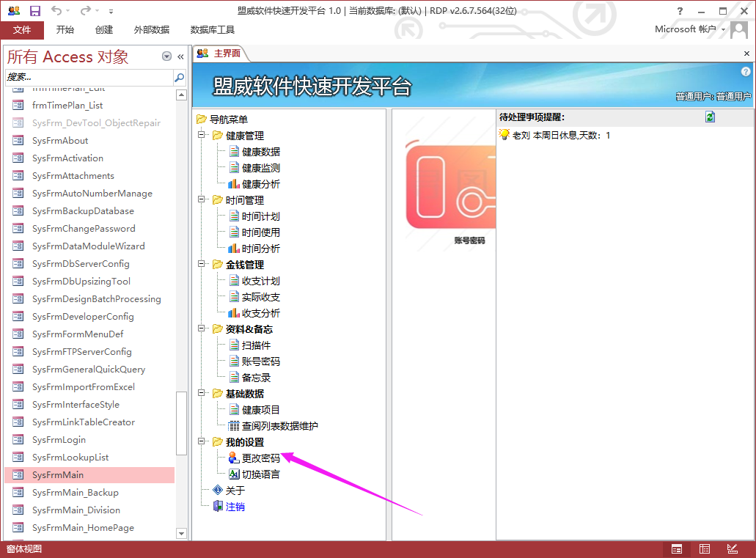Switch to Datasheet View in status bar
756x558 pixels.
[705, 549]
